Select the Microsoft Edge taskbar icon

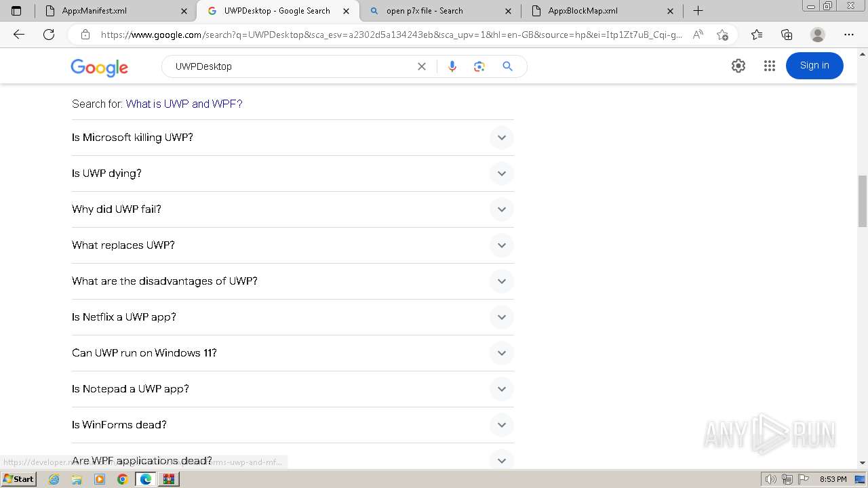(x=146, y=479)
